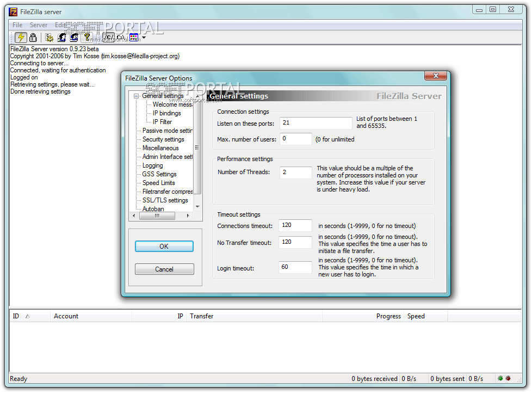
Task: Click the Listen on these ports field
Action: (316, 123)
